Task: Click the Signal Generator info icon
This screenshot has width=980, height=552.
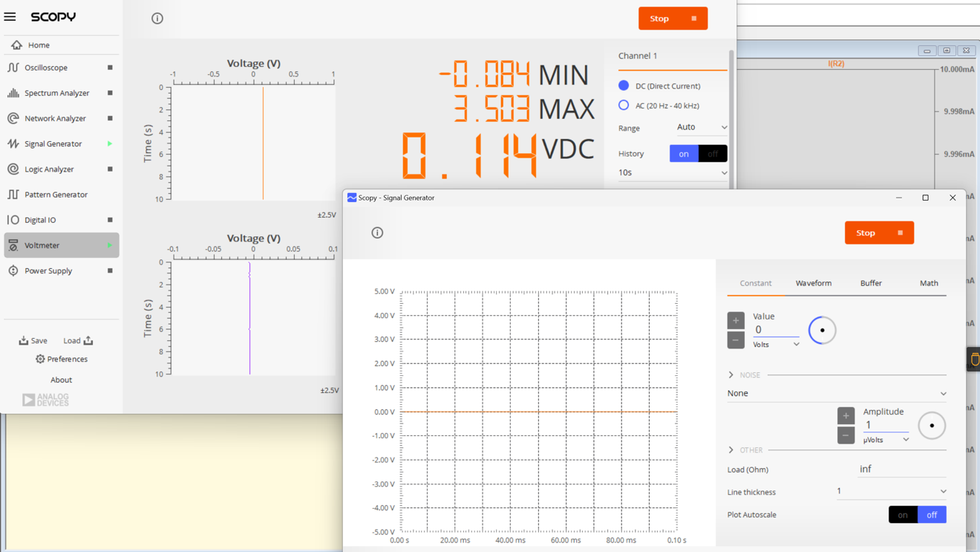Action: 377,233
